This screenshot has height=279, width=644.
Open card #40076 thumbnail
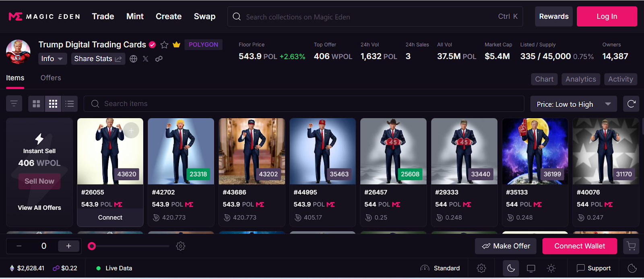(x=606, y=151)
